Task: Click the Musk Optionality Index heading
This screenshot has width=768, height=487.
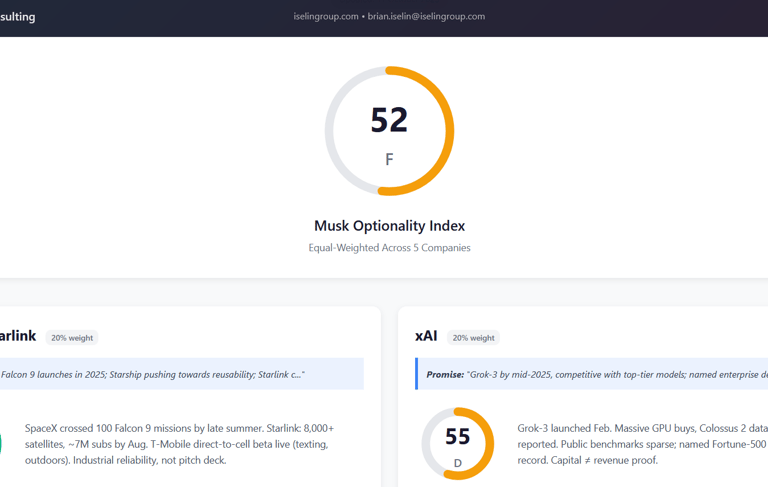Action: pyautogui.click(x=389, y=226)
